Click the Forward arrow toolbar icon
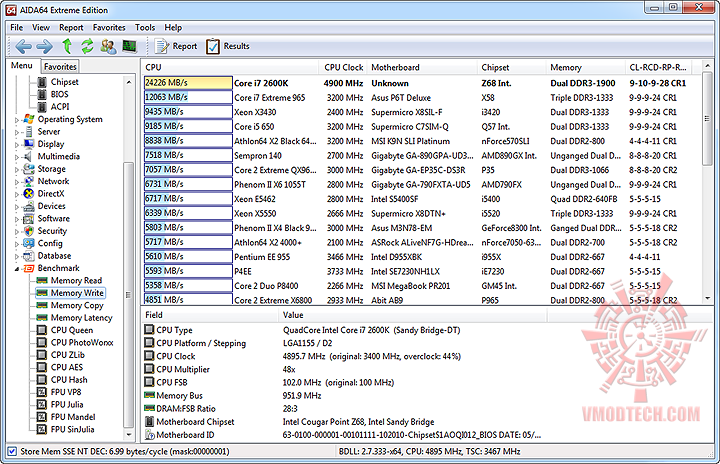Screen dimensions: 720x464 click(45, 46)
